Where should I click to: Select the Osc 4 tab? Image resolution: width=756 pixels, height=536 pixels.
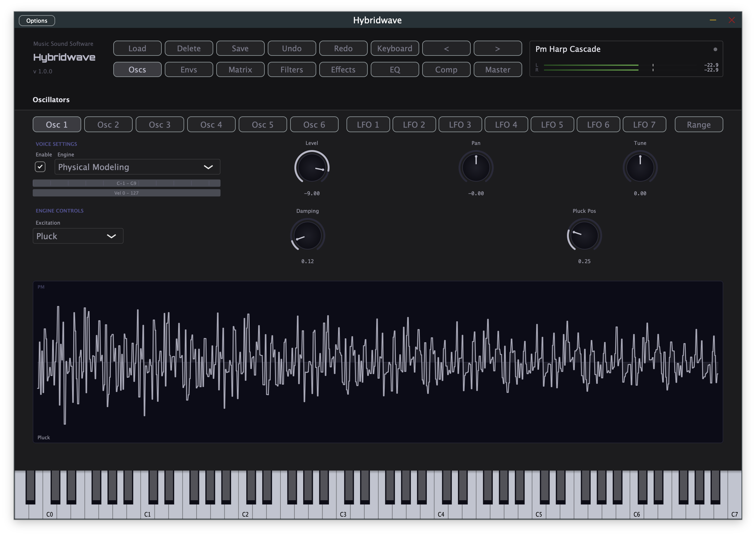click(x=211, y=124)
